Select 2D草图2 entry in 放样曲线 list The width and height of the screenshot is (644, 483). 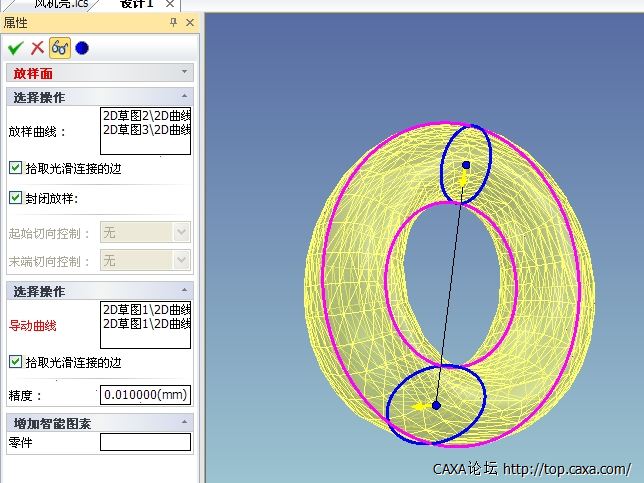[146, 115]
